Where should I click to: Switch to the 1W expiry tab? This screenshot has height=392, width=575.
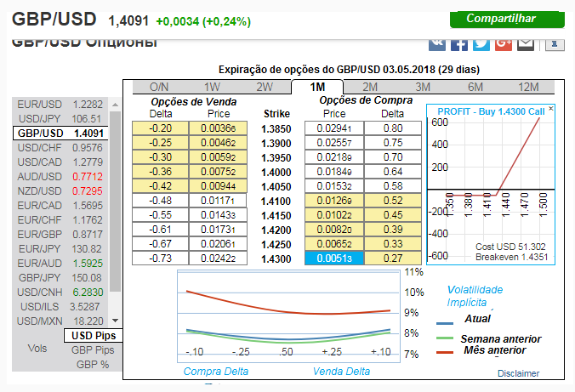click(x=212, y=87)
